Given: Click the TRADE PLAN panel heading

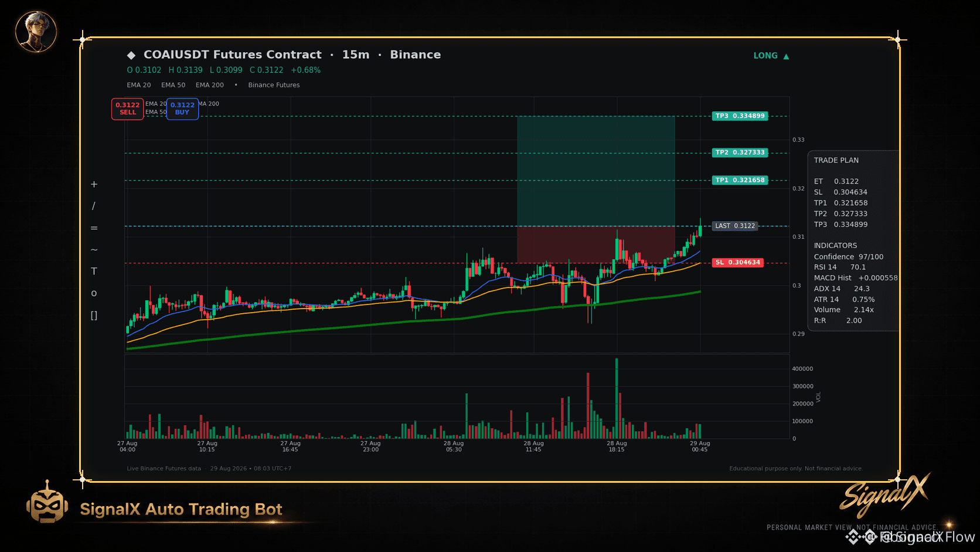Looking at the screenshot, I should pos(836,160).
